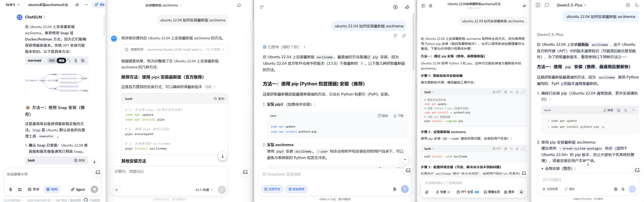Open the 更多 menu in Doubao input bar
This screenshot has width=644, height=202.
coord(509,192)
